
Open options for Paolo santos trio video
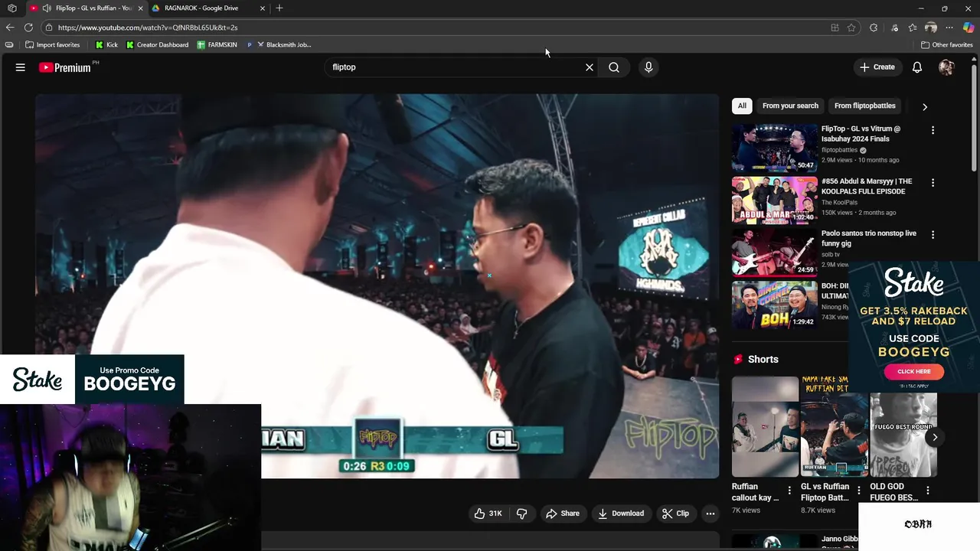pyautogui.click(x=933, y=235)
